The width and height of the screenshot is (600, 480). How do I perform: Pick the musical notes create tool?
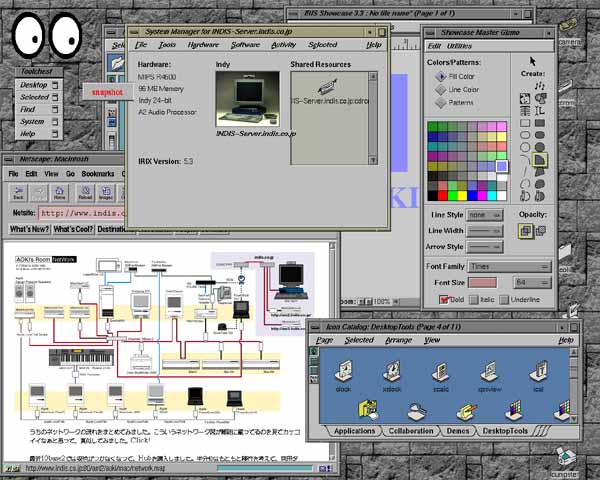tap(540, 85)
